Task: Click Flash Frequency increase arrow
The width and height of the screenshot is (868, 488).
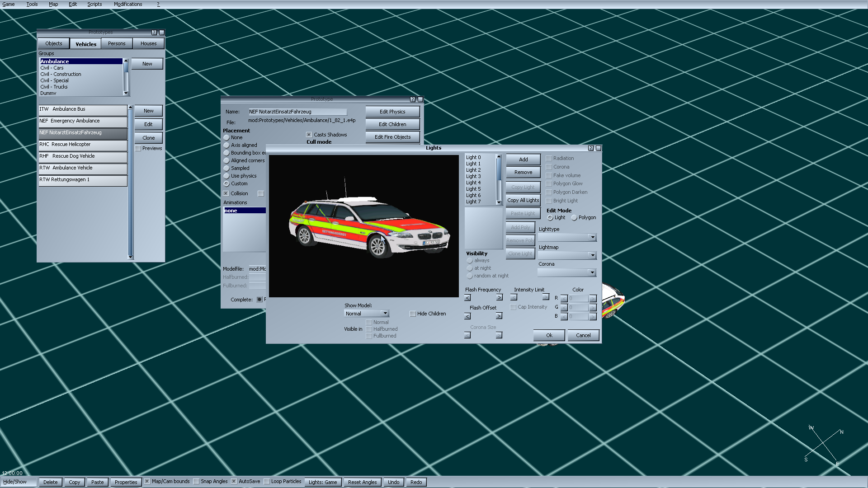Action: click(x=499, y=298)
